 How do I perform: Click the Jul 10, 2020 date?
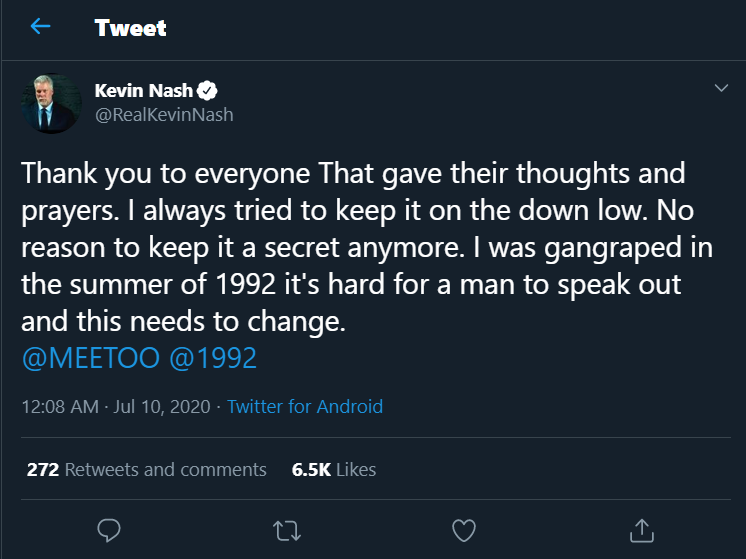coord(162,407)
